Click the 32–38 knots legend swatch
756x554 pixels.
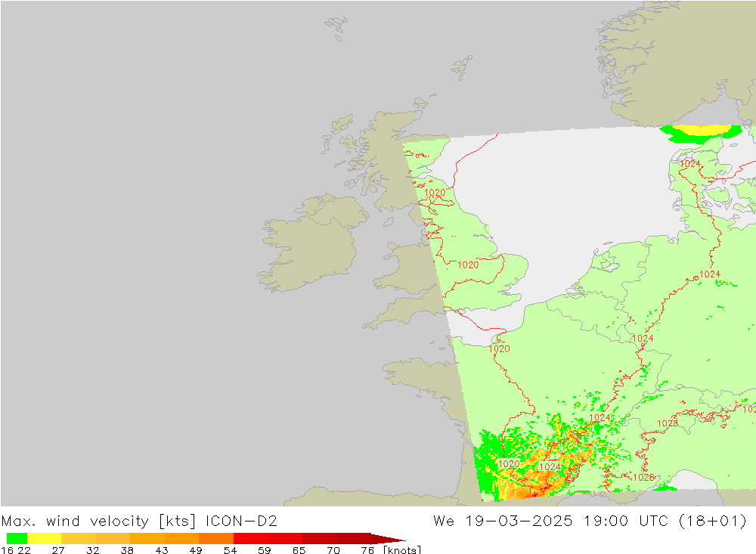[x=113, y=539]
